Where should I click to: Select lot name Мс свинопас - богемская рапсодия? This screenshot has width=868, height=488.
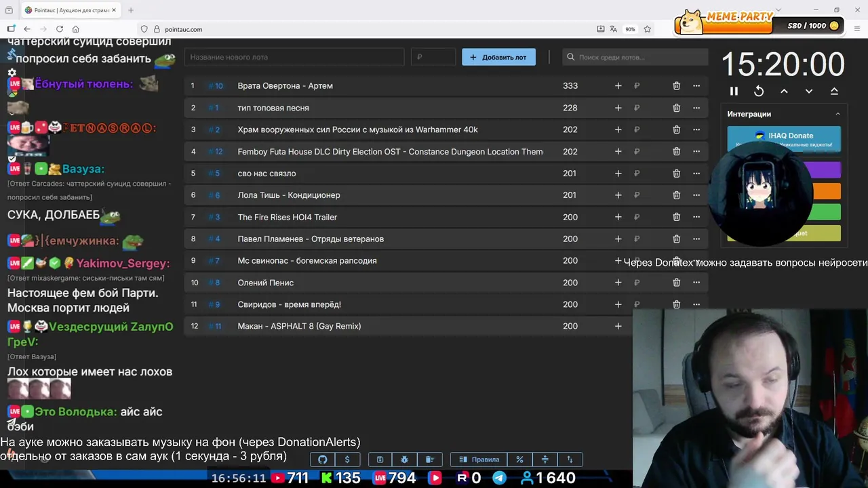point(307,261)
